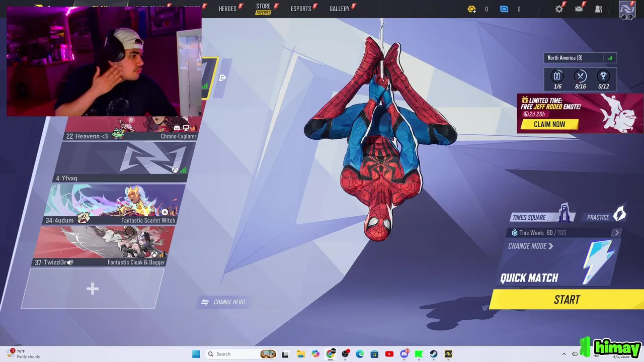This screenshot has height=362, width=644.
Task: Open the green app icon on taskbar
Action: (x=419, y=354)
